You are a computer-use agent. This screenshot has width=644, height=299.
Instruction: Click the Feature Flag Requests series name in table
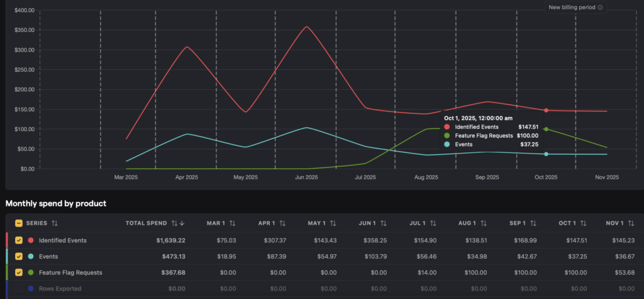pyautogui.click(x=70, y=273)
